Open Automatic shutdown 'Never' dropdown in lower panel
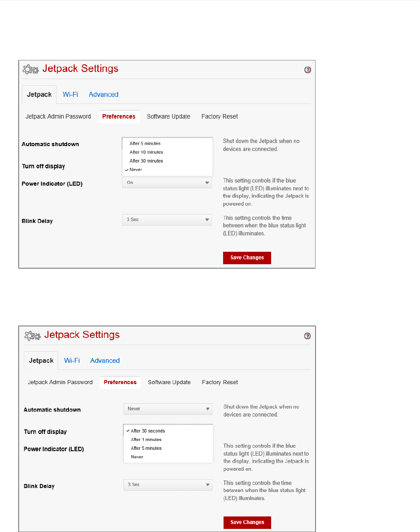420x532 pixels. (x=168, y=409)
